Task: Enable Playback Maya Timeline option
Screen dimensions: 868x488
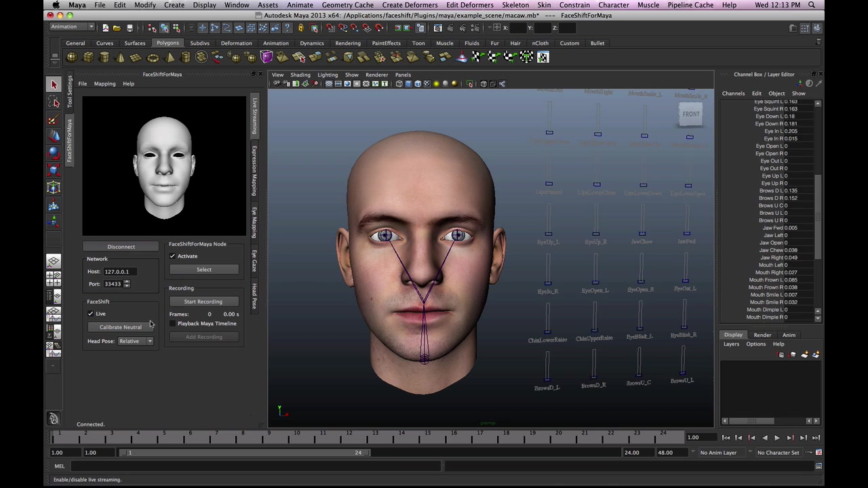Action: pyautogui.click(x=173, y=323)
